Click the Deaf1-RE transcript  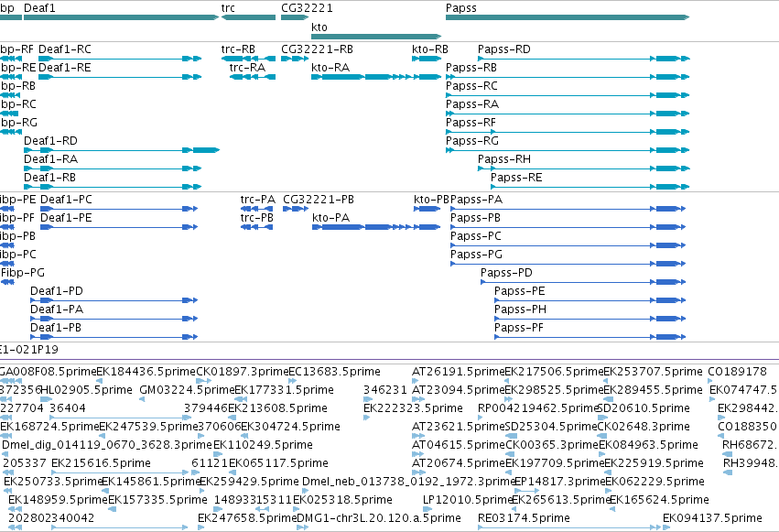[120, 77]
